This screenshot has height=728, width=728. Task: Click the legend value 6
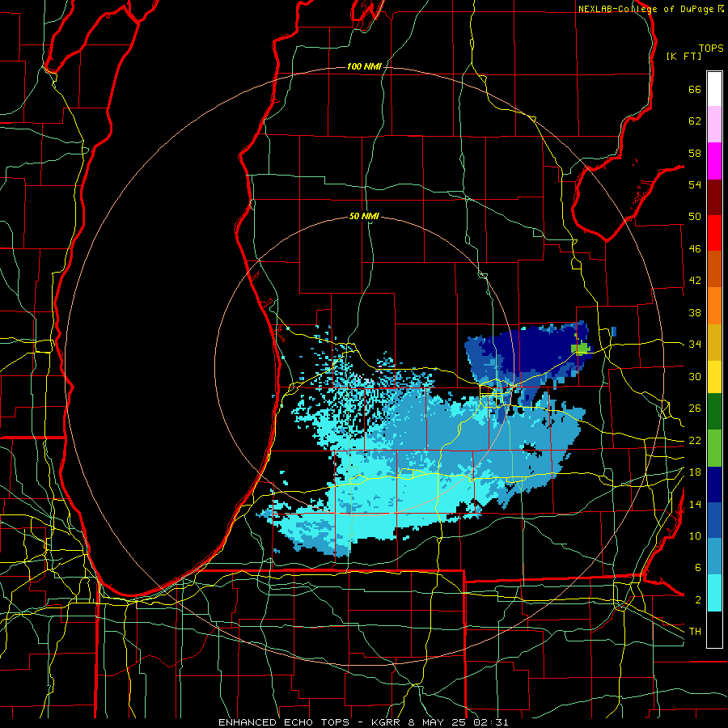697,568
